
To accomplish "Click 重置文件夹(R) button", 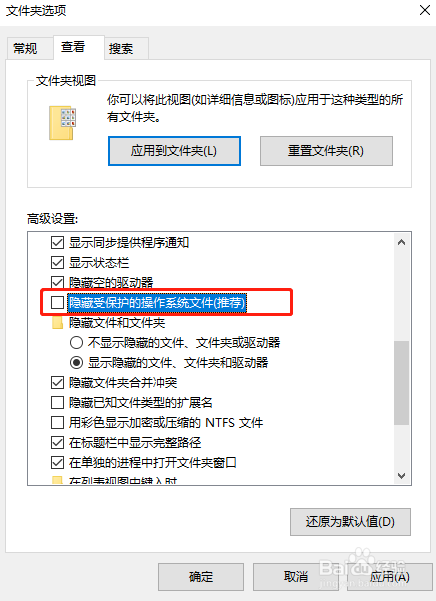I will click(326, 151).
